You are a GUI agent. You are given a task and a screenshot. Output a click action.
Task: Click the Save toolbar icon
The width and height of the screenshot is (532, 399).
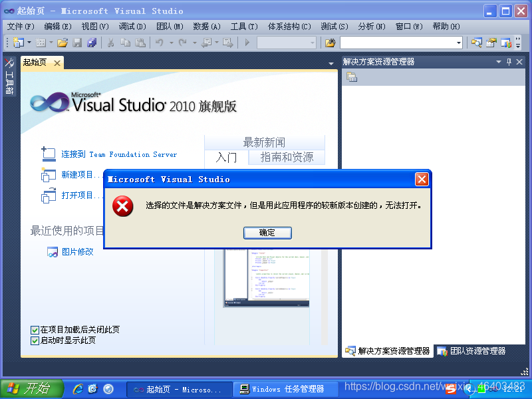coord(77,43)
